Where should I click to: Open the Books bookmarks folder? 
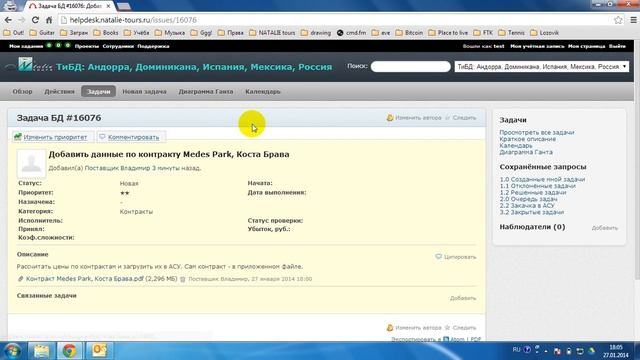click(106, 33)
